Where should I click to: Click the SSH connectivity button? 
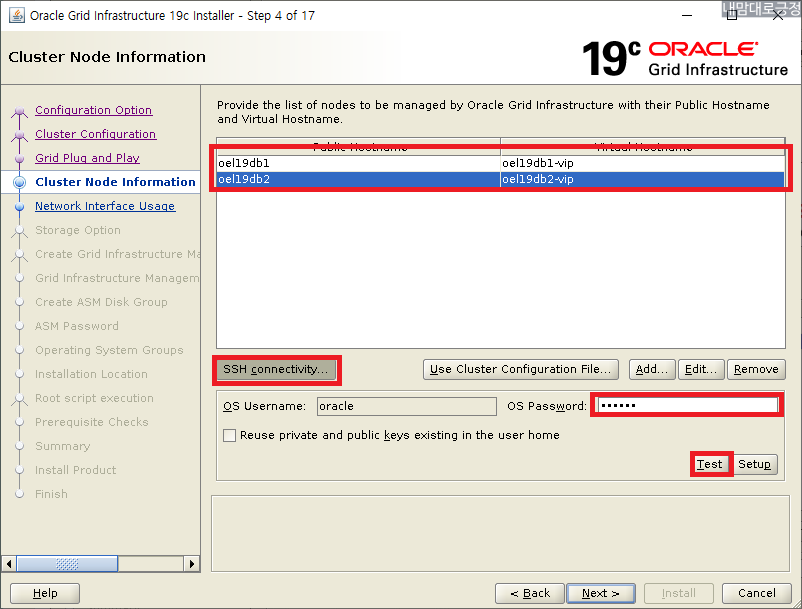276,369
